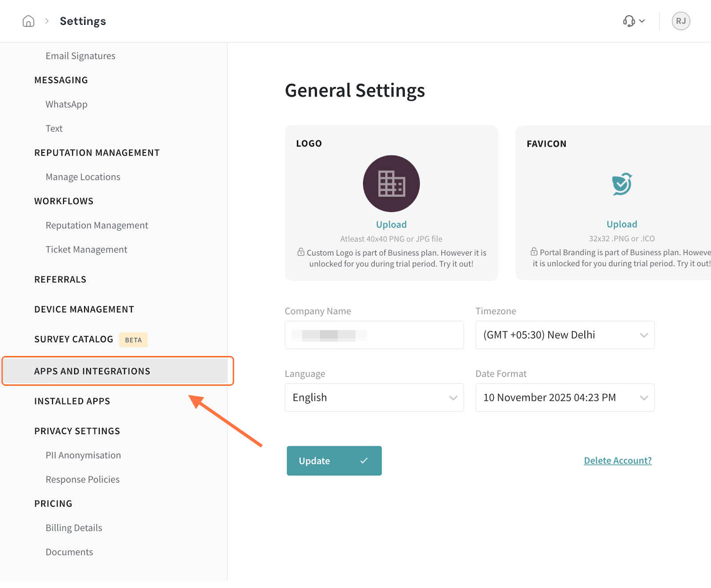Open Apps and Integrations in sidebar
The width and height of the screenshot is (711, 588).
tap(92, 371)
